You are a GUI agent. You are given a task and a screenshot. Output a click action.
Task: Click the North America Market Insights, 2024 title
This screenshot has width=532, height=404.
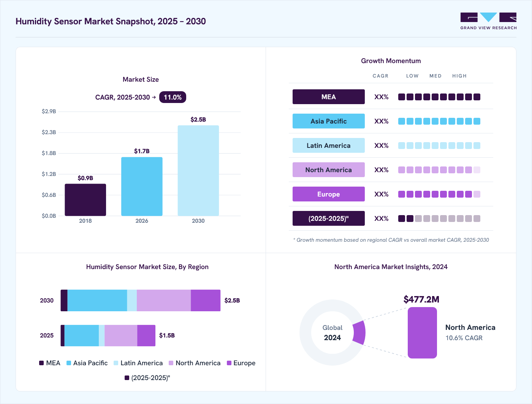tap(391, 267)
